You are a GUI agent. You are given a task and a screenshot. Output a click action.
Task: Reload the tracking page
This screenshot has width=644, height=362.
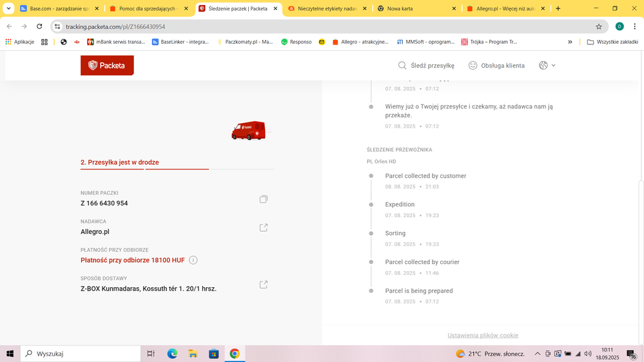39,26
